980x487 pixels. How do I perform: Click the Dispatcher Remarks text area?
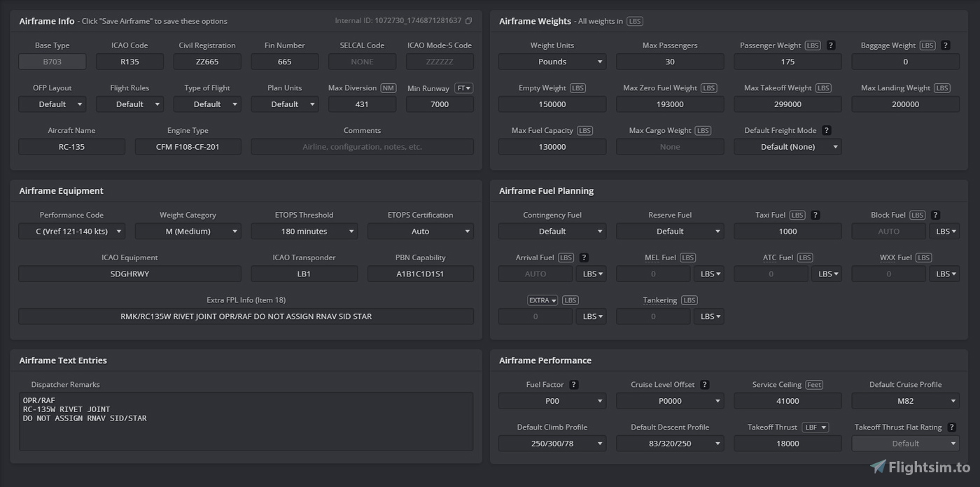pyautogui.click(x=246, y=421)
